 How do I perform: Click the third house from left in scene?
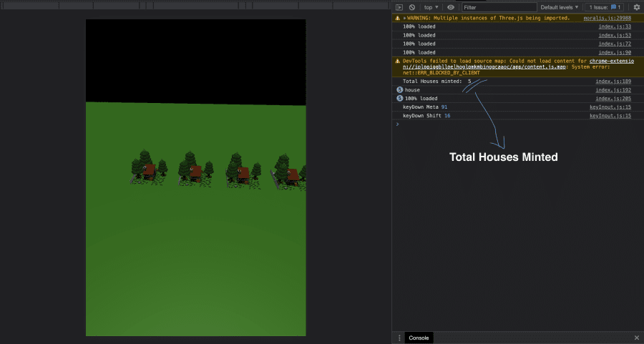243,174
